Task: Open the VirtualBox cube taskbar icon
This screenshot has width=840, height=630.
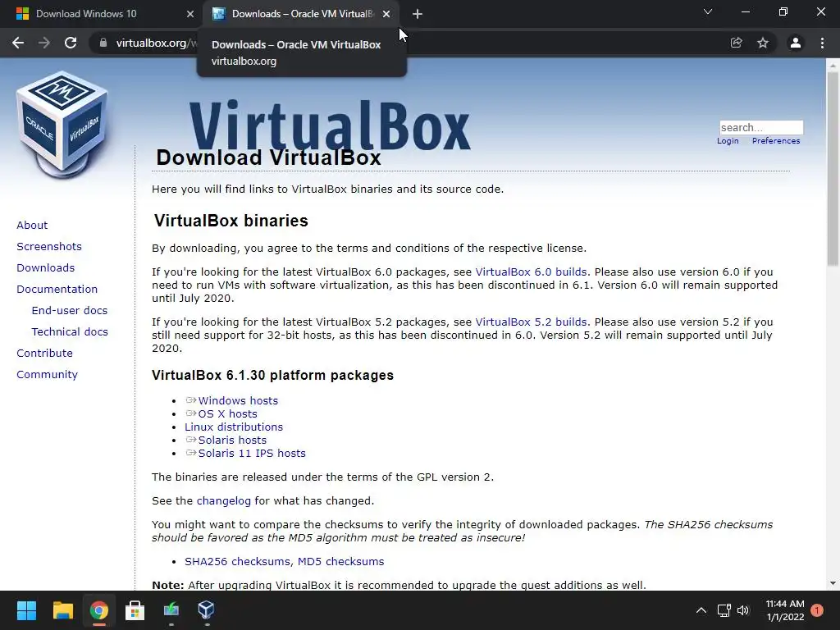Action: click(x=206, y=610)
